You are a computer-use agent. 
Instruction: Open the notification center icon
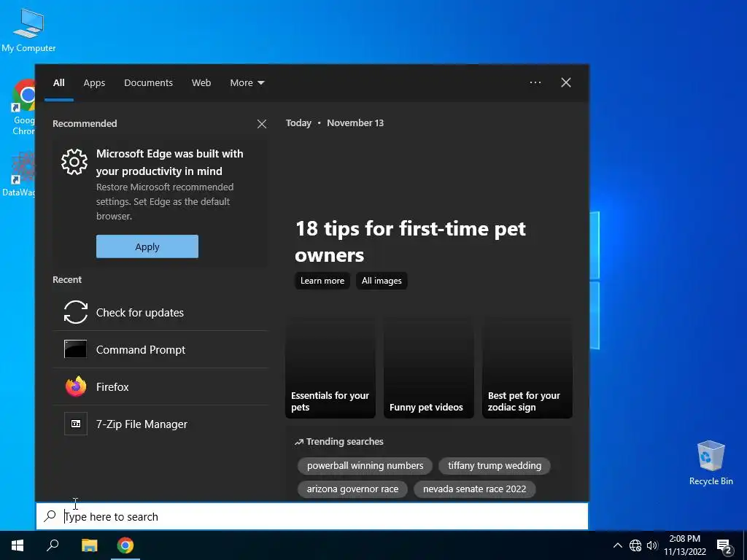tap(724, 546)
